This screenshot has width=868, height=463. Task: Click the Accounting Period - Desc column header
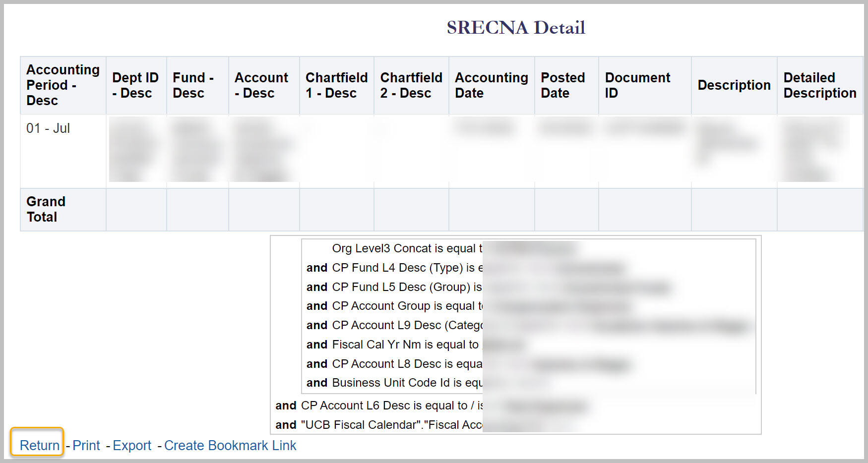[x=62, y=85]
